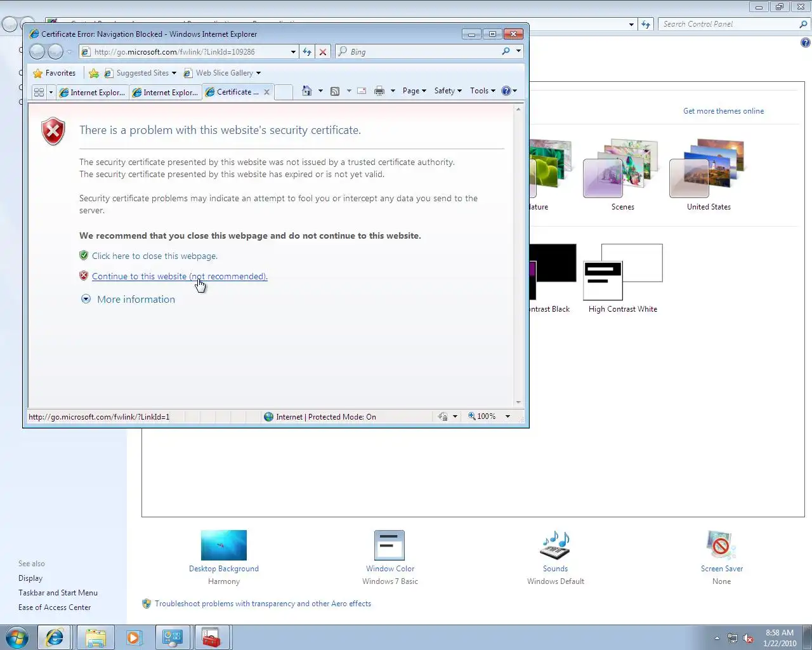Open the Favorites star button
The width and height of the screenshot is (812, 650).
click(54, 73)
